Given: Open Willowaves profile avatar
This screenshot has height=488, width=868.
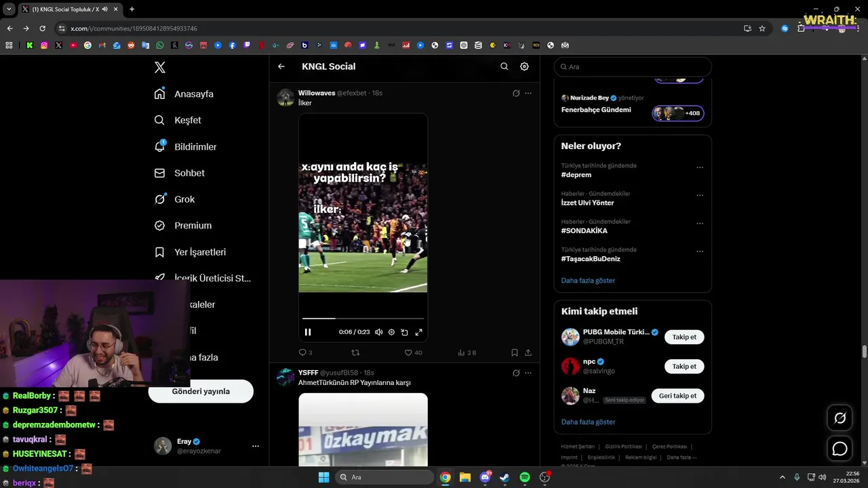Looking at the screenshot, I should [x=285, y=98].
